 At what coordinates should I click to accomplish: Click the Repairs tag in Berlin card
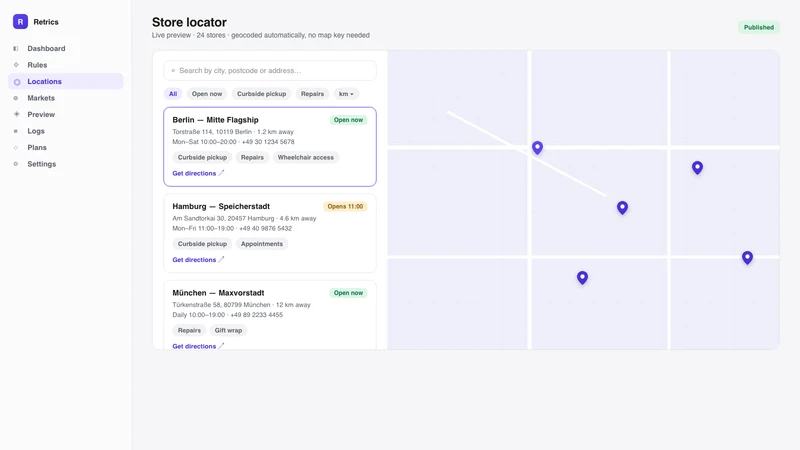(x=252, y=158)
